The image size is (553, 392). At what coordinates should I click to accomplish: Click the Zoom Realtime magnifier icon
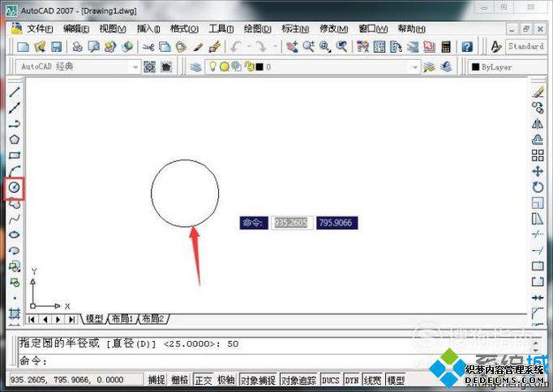click(x=309, y=46)
